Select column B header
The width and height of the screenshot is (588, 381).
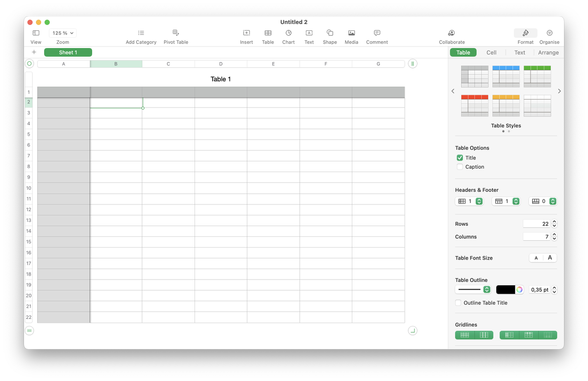click(x=116, y=64)
